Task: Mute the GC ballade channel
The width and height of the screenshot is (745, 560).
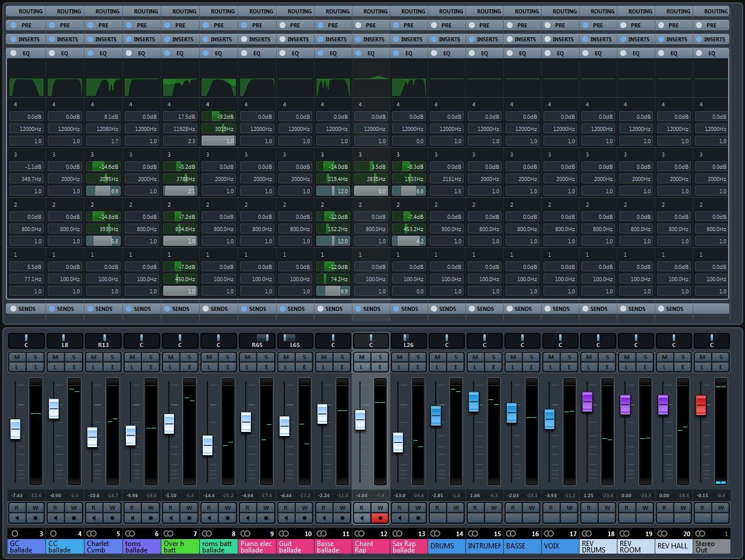Action: (17, 357)
